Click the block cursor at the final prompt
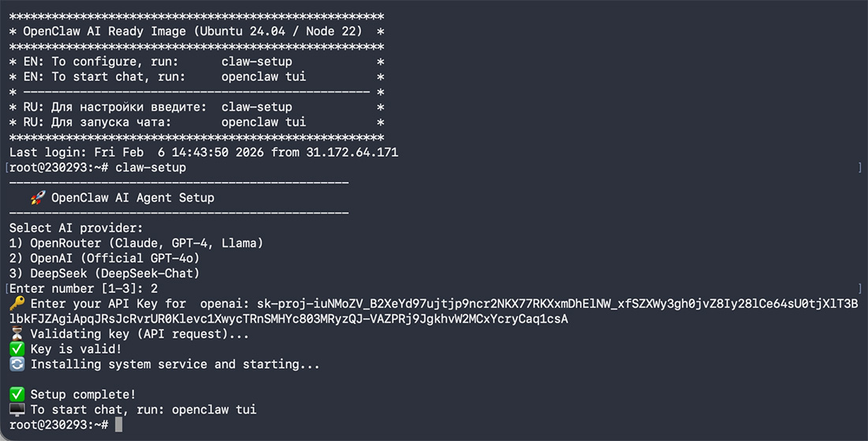 [x=119, y=424]
